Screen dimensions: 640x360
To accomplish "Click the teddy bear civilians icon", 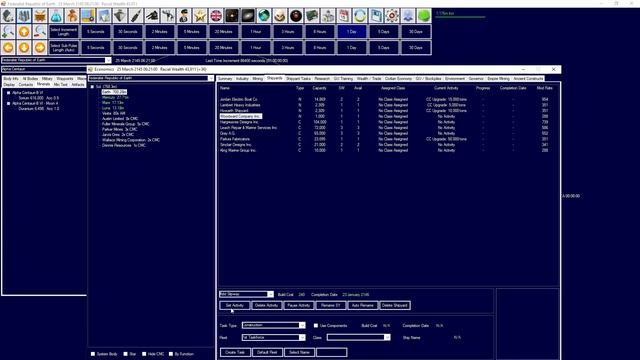I will click(72, 16).
